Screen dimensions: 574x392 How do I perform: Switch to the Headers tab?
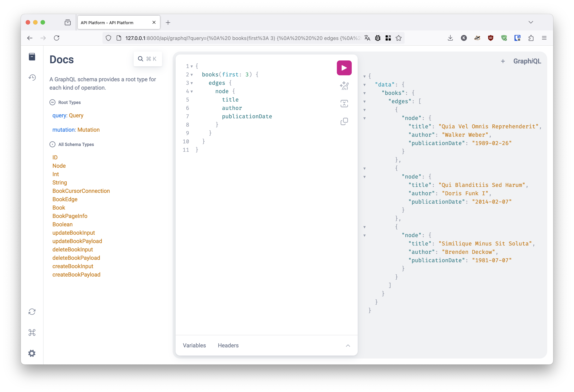[228, 345]
